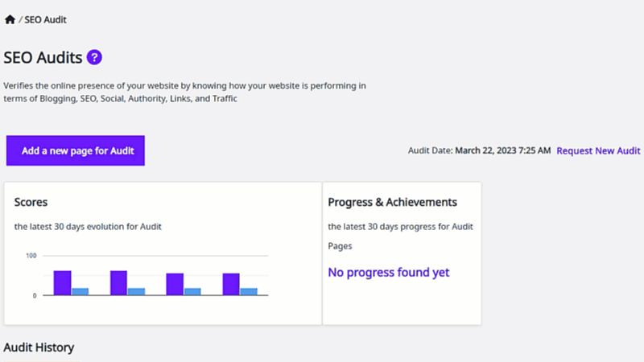Select the fourth purple bar in the Scores chart

pyautogui.click(x=231, y=284)
